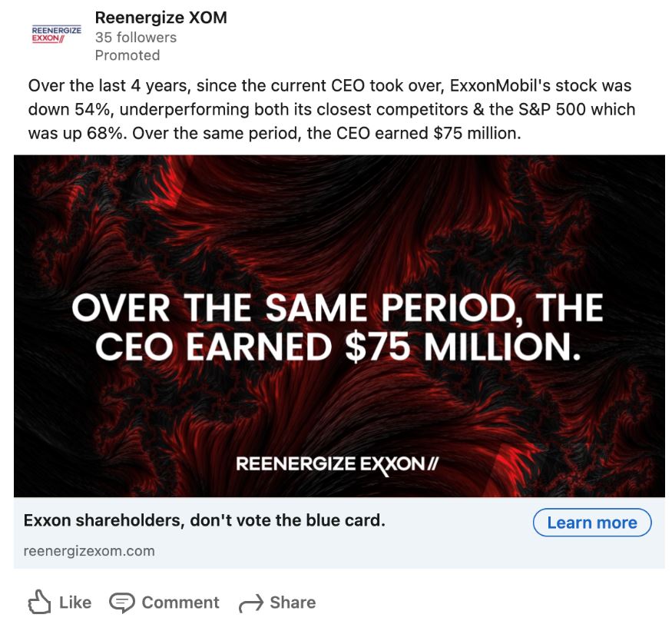Click the Like thumbs-up icon
This screenshot has width=672, height=621.
[x=38, y=603]
